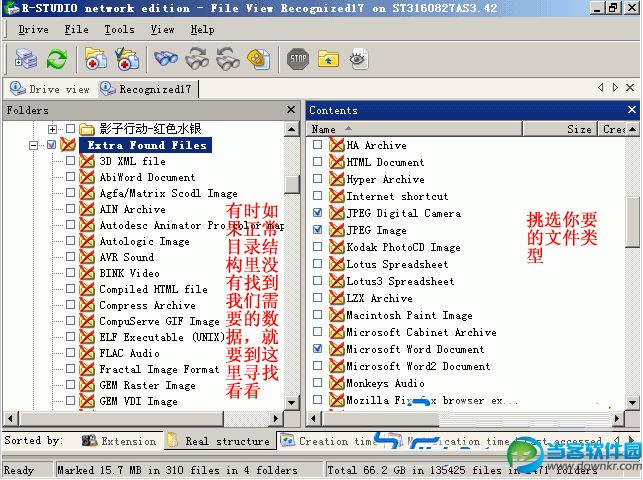Uncheck the Microsoft Word Document checkbox
The height and width of the screenshot is (480, 643).
[317, 348]
